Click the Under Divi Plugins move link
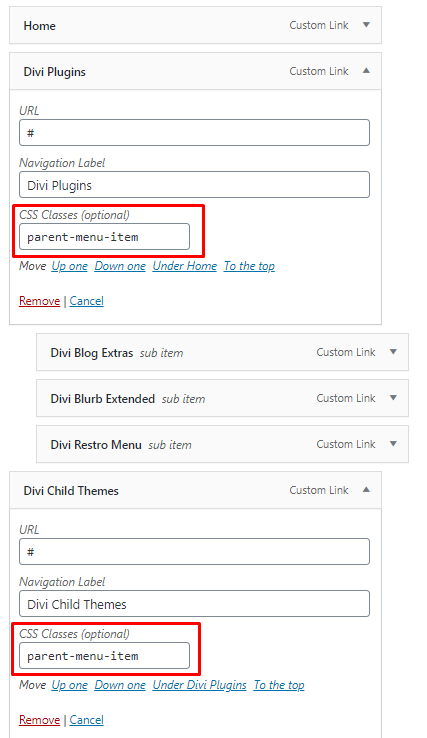The height and width of the screenshot is (738, 427). 200,685
